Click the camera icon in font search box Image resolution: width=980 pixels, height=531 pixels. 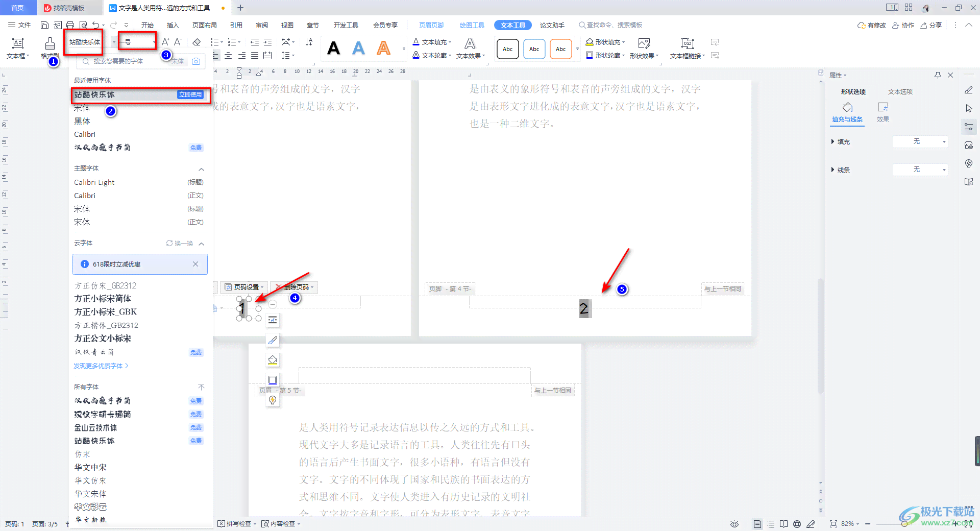[196, 61]
